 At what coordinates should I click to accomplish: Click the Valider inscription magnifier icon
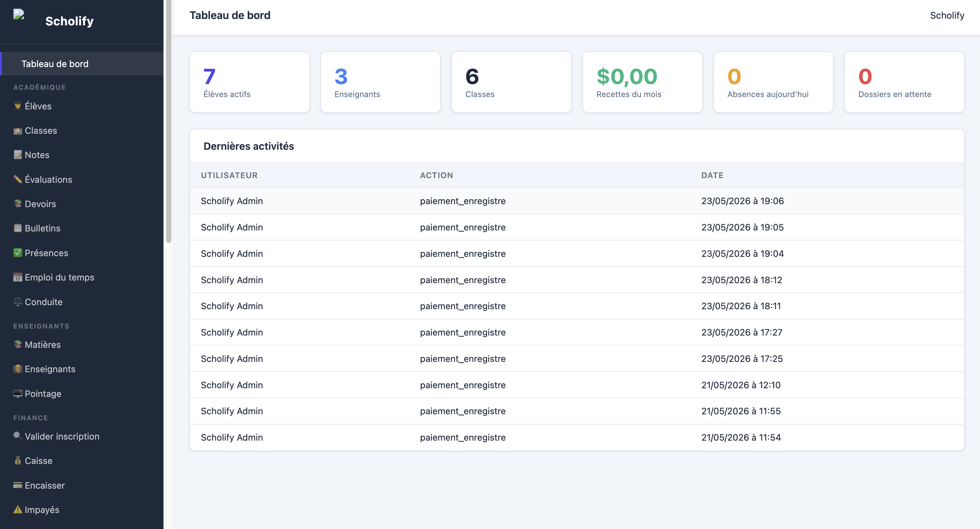click(17, 436)
